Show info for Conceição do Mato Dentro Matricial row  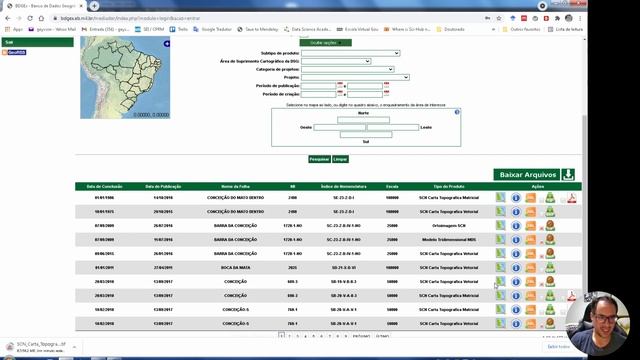pyautogui.click(x=516, y=198)
